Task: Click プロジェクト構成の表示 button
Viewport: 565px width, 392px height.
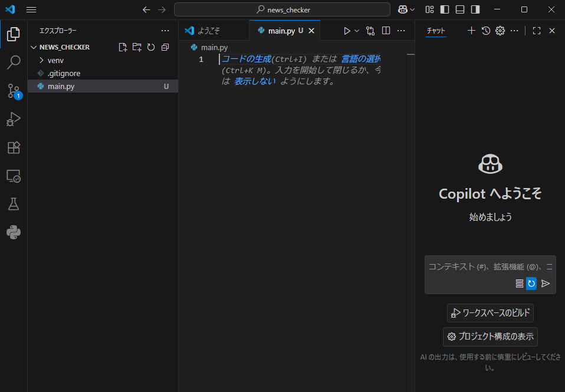Action: (491, 337)
